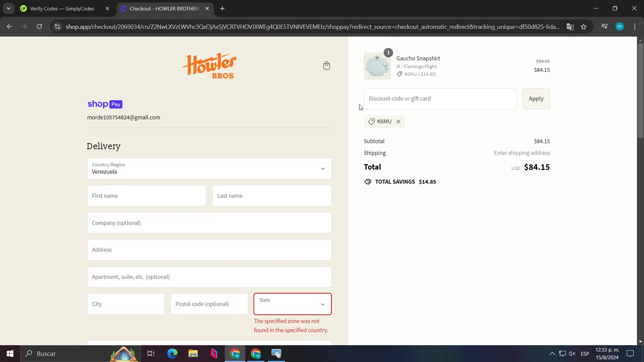644x362 pixels.
Task: Click the morde105754824@gmail.com email
Action: (124, 118)
